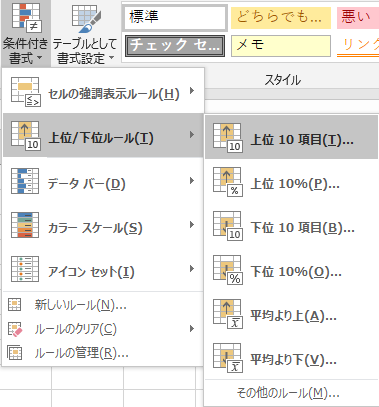
Task: Apply the 標準 cell style
Action: pos(175,17)
